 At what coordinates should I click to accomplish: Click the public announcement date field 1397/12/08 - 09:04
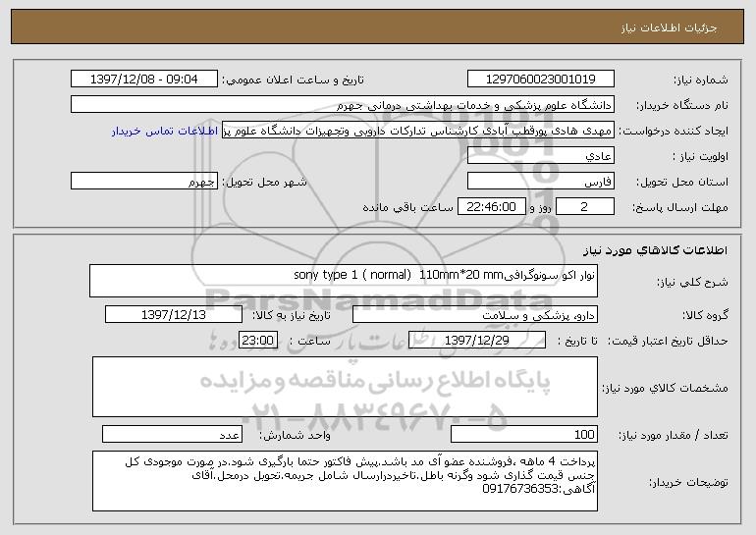coord(144,80)
